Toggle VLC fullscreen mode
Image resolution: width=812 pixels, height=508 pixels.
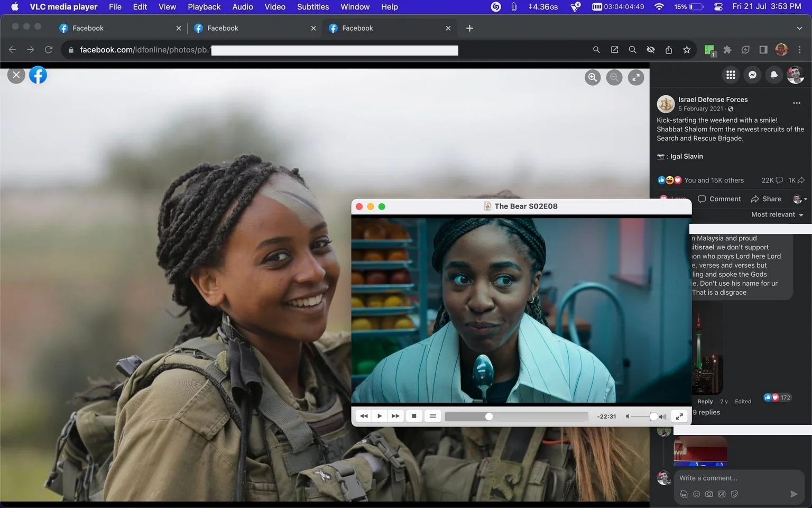pyautogui.click(x=679, y=416)
